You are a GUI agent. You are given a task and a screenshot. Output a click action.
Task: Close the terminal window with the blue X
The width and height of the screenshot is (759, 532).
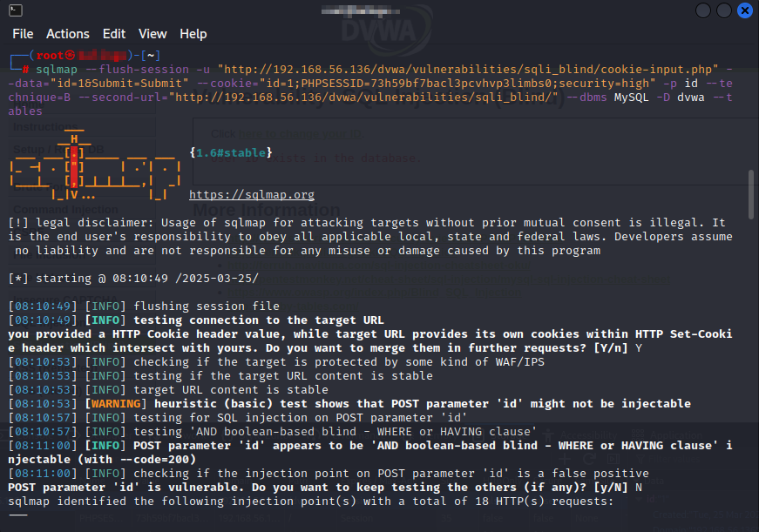[x=744, y=10]
